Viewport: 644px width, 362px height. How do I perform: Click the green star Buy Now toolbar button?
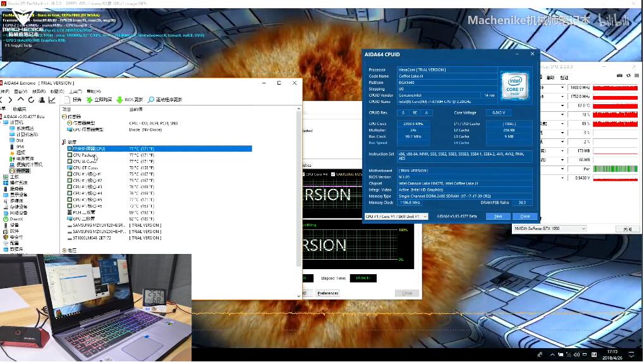[99, 100]
